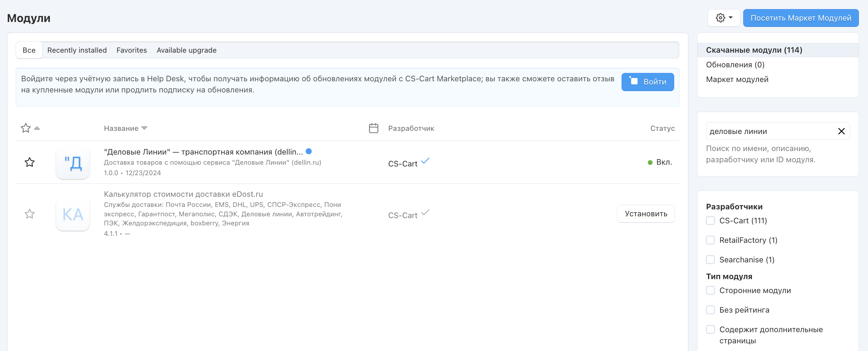Check the CS-Cart (111) developer filter
The height and width of the screenshot is (351, 868).
coord(710,221)
